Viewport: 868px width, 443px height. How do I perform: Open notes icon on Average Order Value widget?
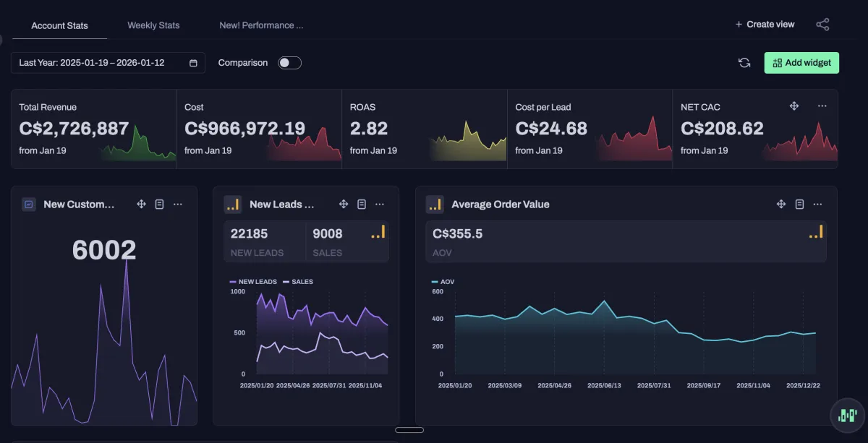click(799, 205)
